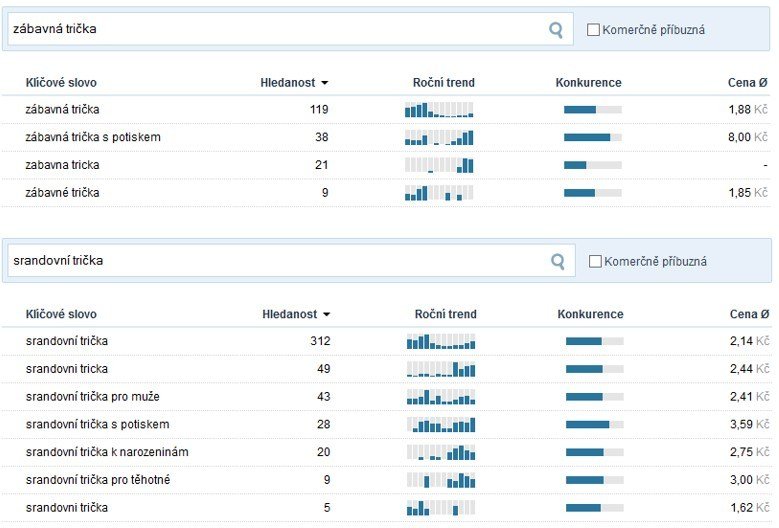Click Konkurence header in first table
Screen dimensions: 779x528
point(588,82)
